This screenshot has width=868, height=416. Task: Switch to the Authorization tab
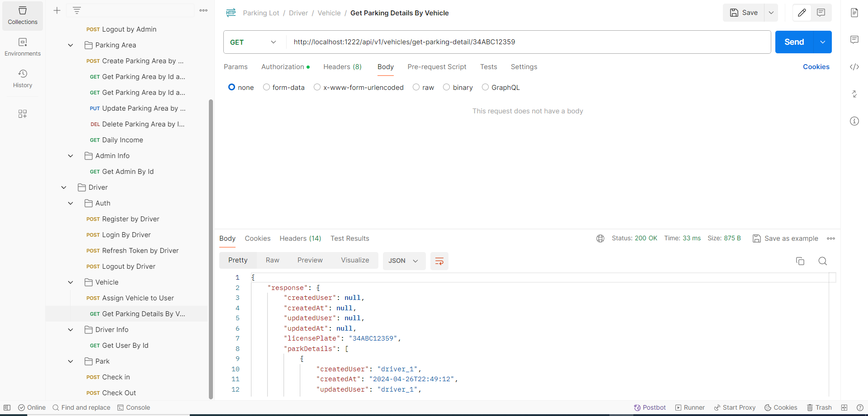(x=285, y=67)
